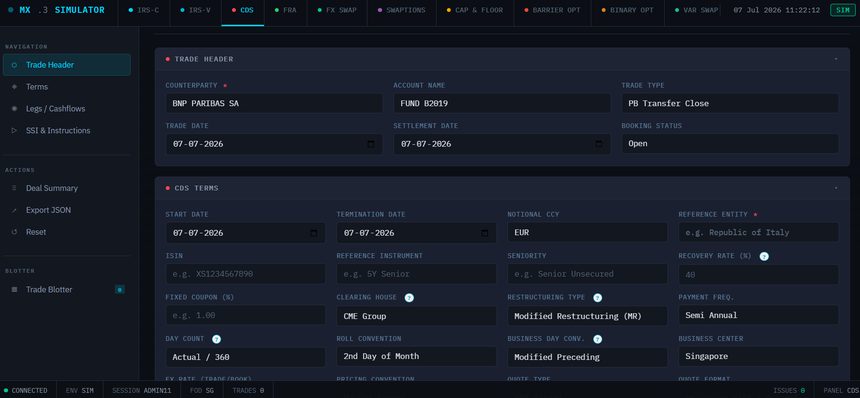Click the Trade Blotter count badge

click(x=120, y=289)
